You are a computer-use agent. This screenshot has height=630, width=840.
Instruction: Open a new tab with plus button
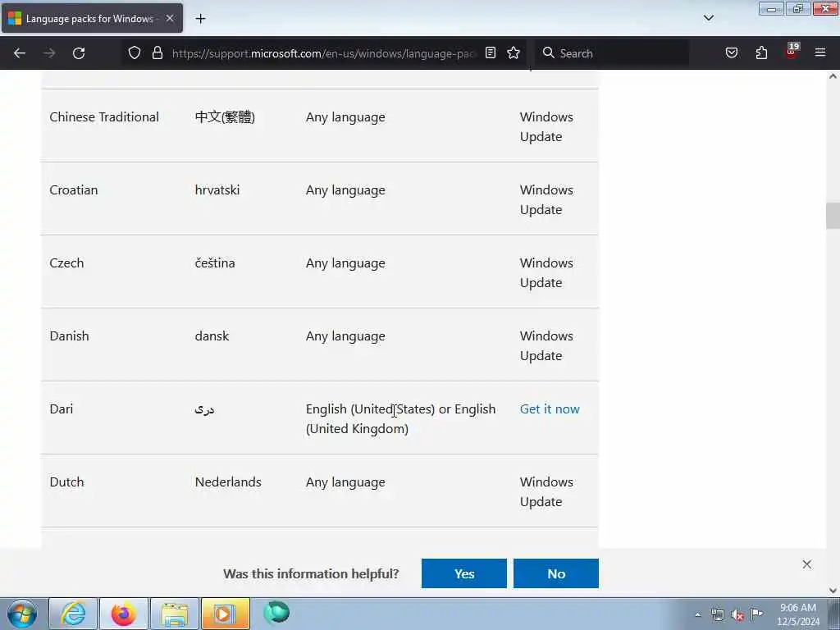pos(200,19)
